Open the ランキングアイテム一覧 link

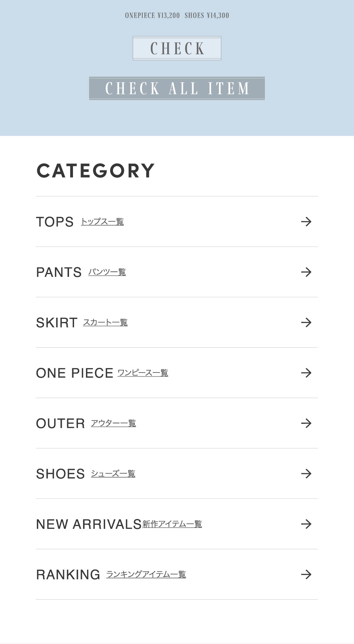point(146,574)
